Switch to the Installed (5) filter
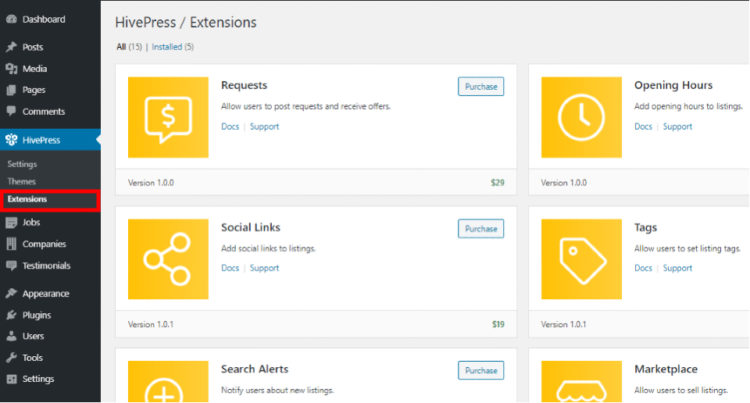Image resolution: width=750 pixels, height=403 pixels. (172, 47)
